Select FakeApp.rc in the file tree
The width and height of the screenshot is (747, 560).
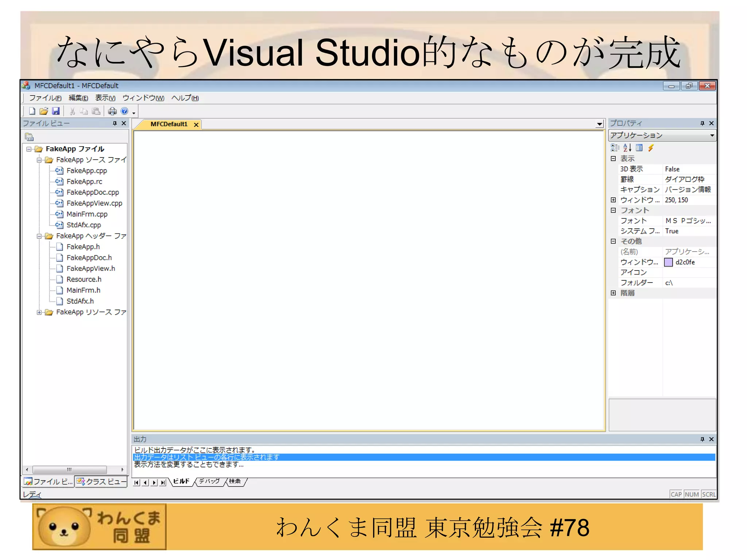84,182
